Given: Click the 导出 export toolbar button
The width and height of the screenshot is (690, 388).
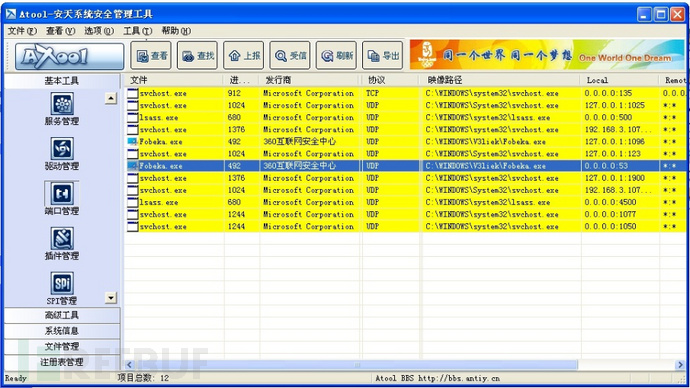Looking at the screenshot, I should click(x=382, y=55).
